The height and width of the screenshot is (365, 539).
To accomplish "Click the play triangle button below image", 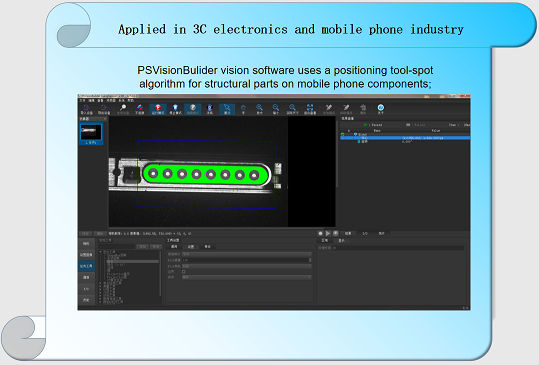I will (x=328, y=233).
